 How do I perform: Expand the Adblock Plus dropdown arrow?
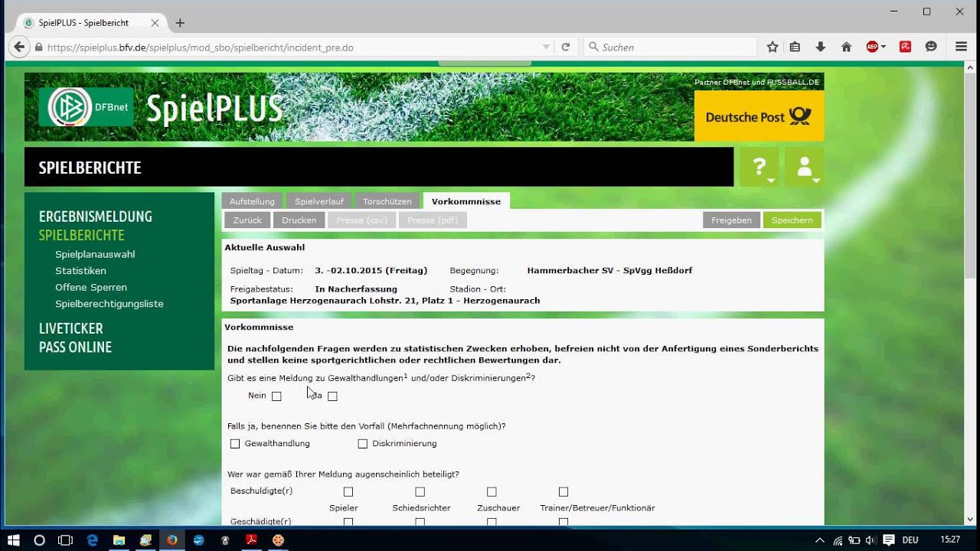(x=884, y=47)
